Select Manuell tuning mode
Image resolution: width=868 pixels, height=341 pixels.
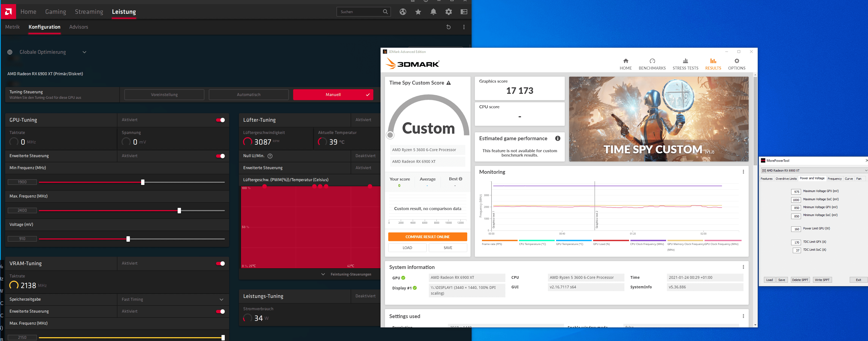(333, 95)
